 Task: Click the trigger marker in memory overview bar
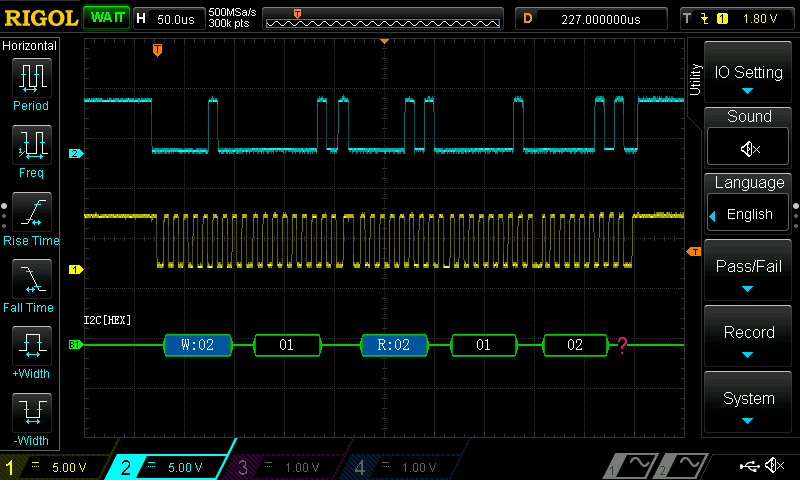pos(297,14)
